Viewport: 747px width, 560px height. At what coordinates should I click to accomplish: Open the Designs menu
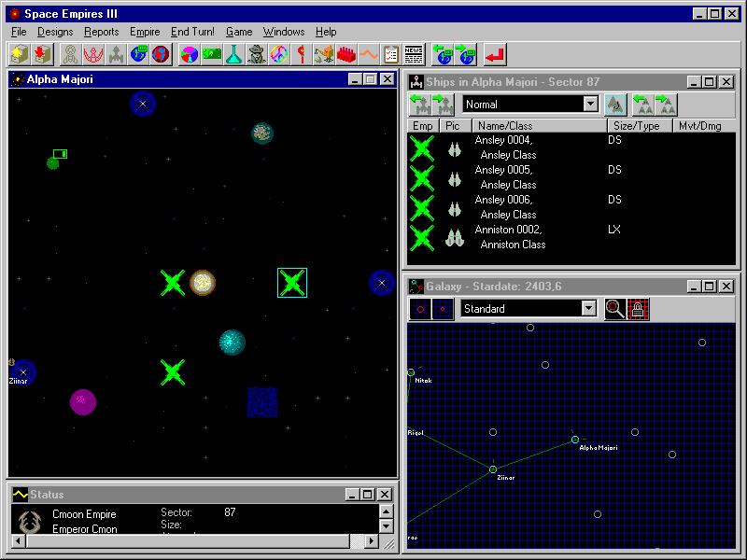coord(55,32)
